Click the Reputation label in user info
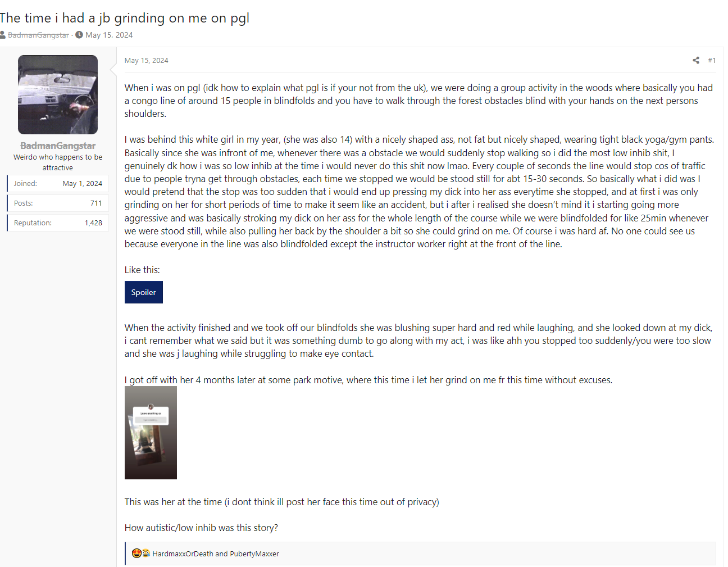 pyautogui.click(x=33, y=223)
